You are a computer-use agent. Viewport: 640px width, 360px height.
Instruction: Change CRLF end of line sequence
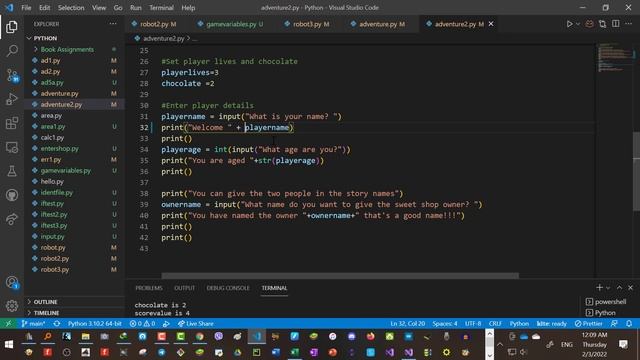[x=495, y=324]
